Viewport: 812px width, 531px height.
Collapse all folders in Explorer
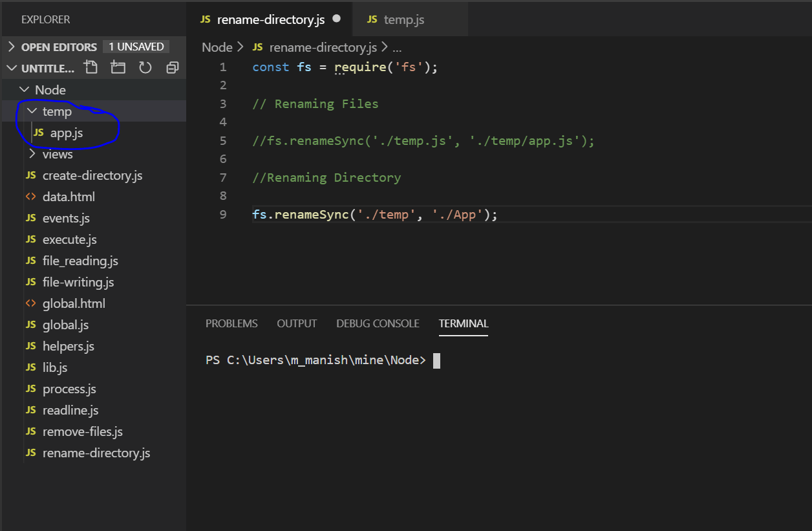pos(172,67)
